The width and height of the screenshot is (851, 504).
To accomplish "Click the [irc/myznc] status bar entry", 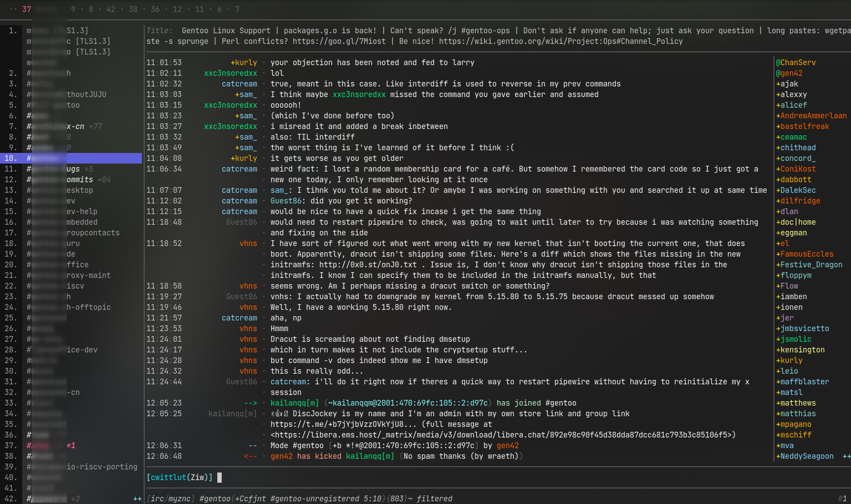I will 171,499.
